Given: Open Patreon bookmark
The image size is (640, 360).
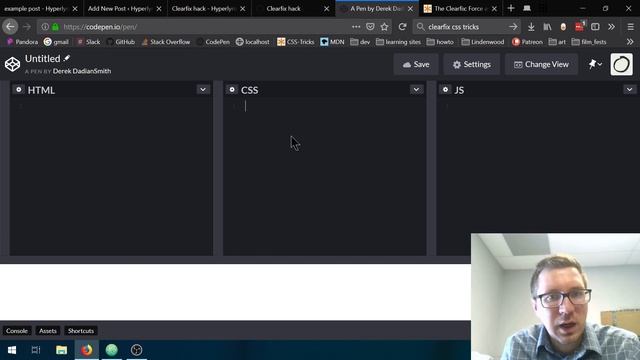Looking at the screenshot, I should 527,42.
